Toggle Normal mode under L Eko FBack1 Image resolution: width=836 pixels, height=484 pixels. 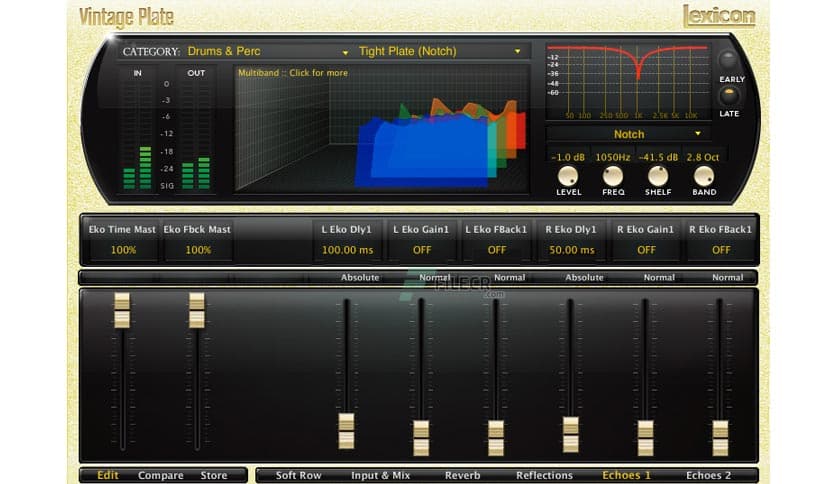pos(509,277)
